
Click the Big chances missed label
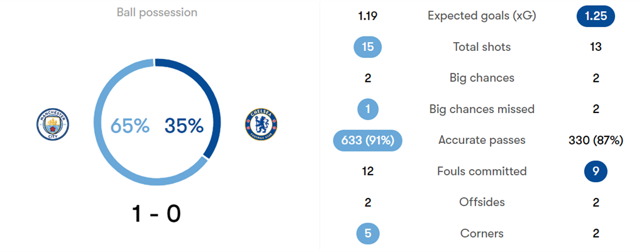click(x=482, y=109)
